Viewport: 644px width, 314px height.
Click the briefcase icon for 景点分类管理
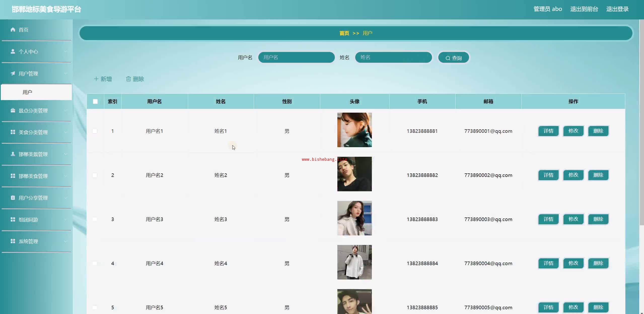coord(13,110)
